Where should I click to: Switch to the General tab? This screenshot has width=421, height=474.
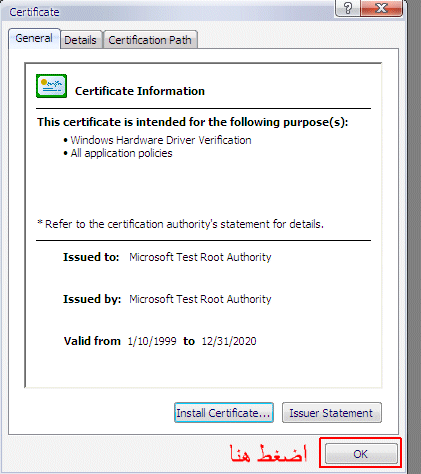click(x=34, y=39)
